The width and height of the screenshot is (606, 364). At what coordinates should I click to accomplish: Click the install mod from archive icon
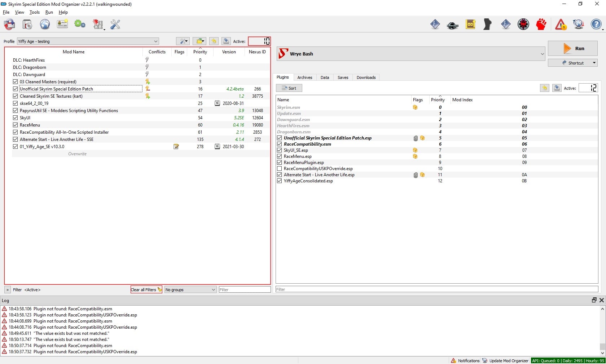(27, 25)
